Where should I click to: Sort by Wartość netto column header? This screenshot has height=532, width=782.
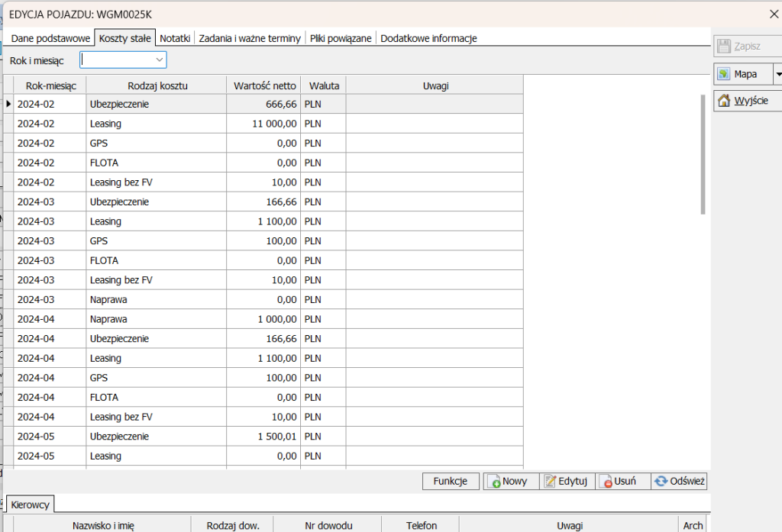(x=263, y=85)
